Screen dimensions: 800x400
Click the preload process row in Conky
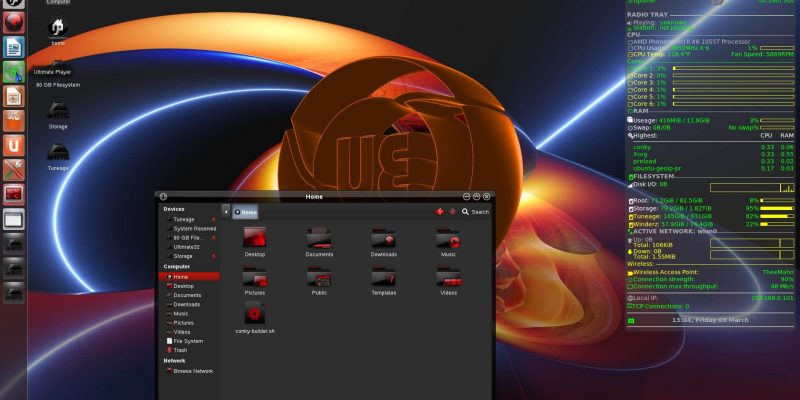point(713,161)
